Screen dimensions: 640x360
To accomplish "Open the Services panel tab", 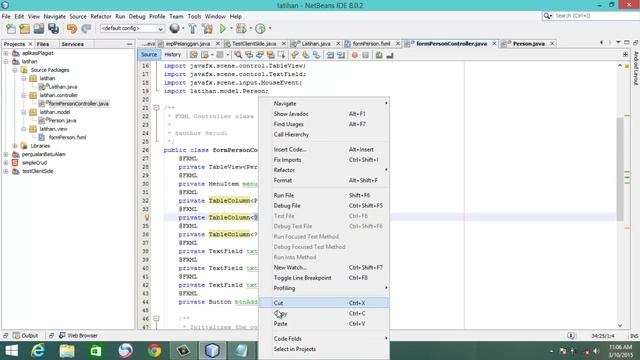I will pyautogui.click(x=73, y=44).
